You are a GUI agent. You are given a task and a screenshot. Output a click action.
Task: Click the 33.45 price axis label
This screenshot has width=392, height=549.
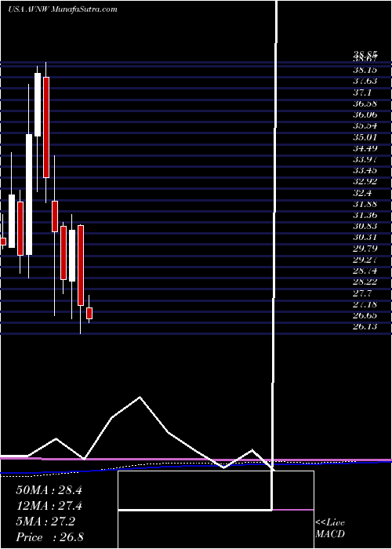point(365,171)
